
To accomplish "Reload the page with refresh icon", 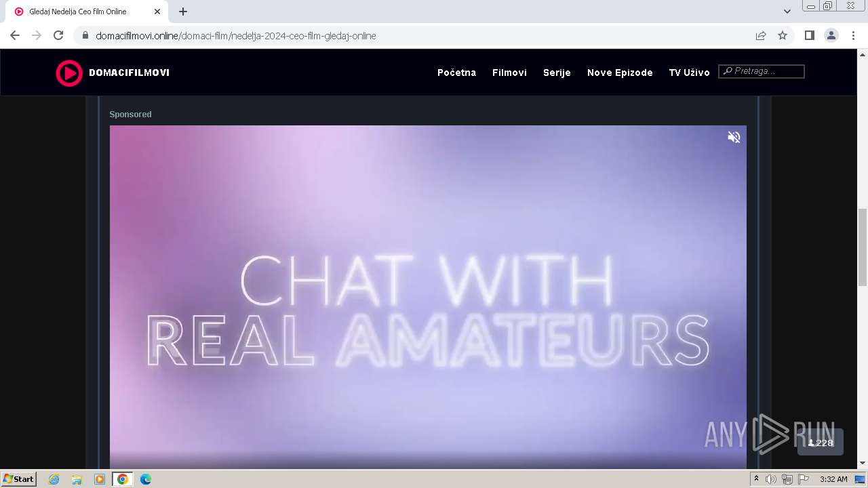I will (x=58, y=35).
